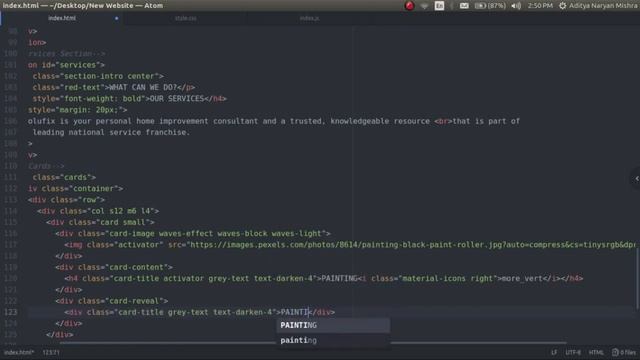The height and width of the screenshot is (360, 640).
Task: Click the "cards" class value
Action: point(76,178)
